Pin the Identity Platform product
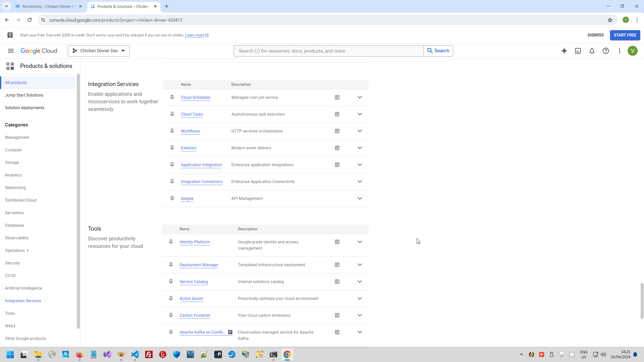 (x=171, y=242)
